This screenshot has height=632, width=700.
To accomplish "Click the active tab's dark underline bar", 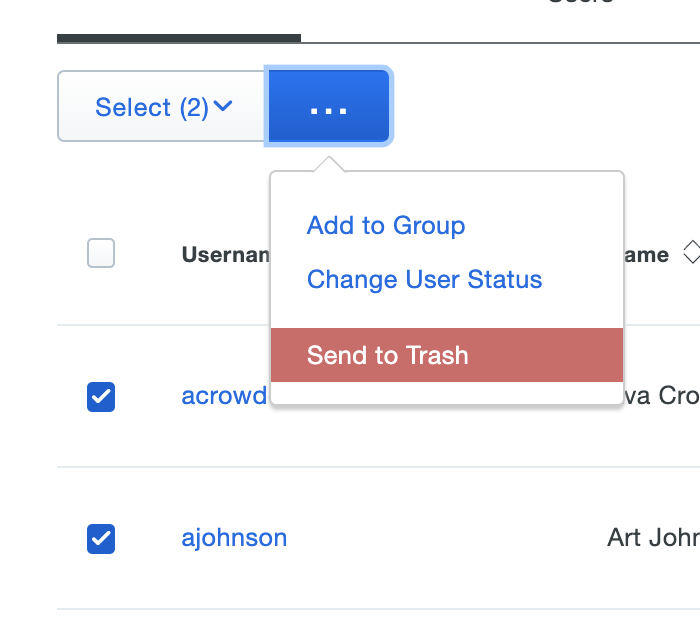I will pos(178,38).
